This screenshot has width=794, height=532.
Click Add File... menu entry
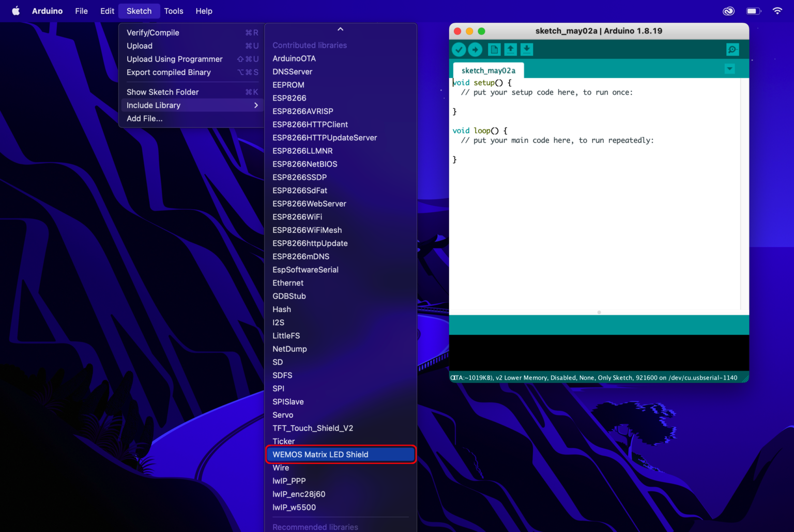click(145, 118)
